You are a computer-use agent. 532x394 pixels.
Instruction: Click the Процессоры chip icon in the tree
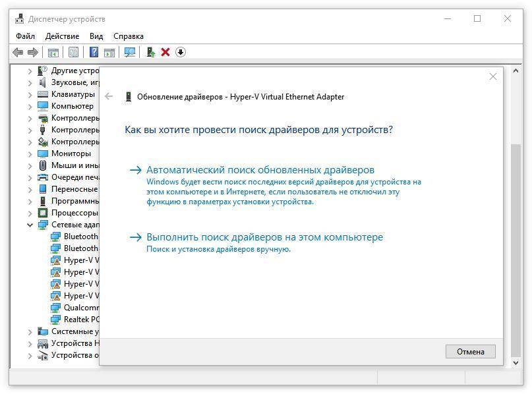pos(43,213)
